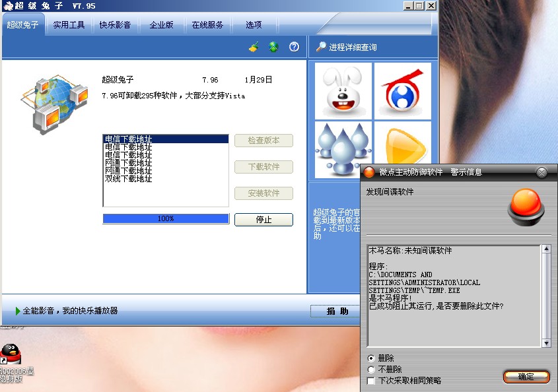The image size is (558, 392).
Task: Click the 安装软件 button
Action: (263, 193)
